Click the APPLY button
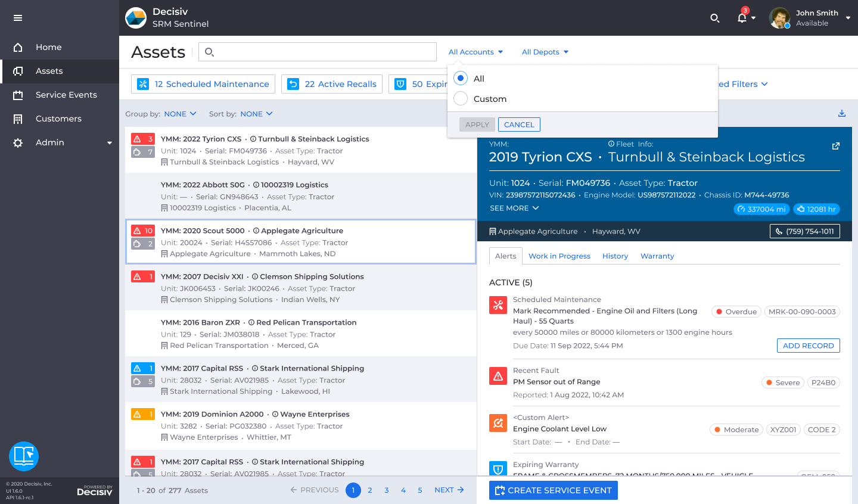Image resolution: width=858 pixels, height=504 pixels. point(477,125)
